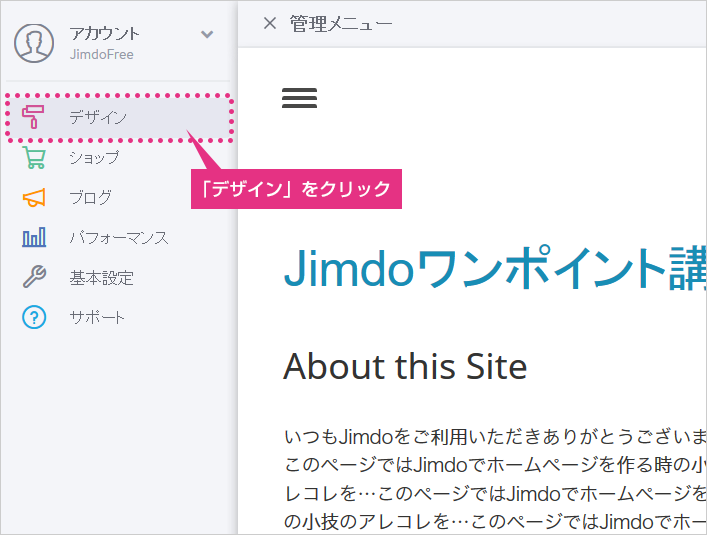Click the account avatar icon

(x=34, y=43)
